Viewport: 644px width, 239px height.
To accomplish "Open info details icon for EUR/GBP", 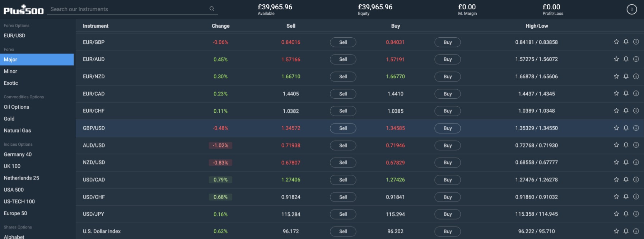I will 636,42.
